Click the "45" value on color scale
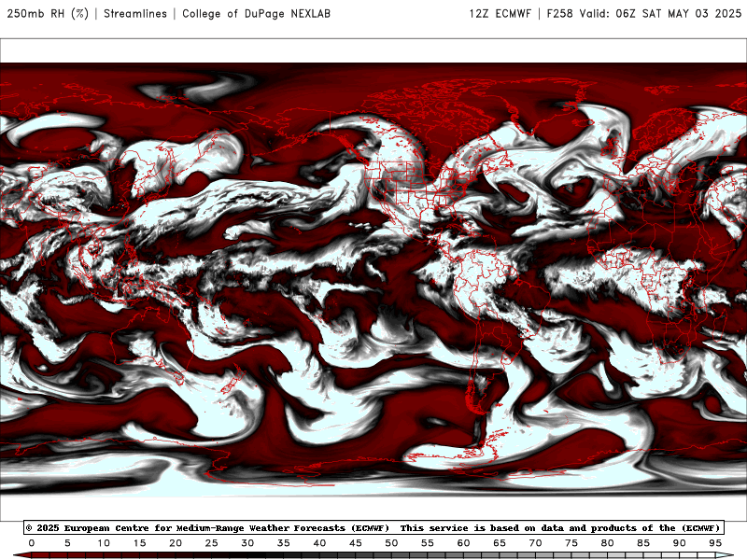This screenshot has height=560, width=747. (x=356, y=543)
